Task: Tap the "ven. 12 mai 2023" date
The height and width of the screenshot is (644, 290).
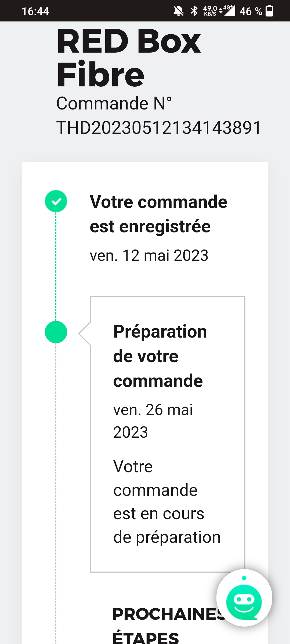Action: point(149,255)
